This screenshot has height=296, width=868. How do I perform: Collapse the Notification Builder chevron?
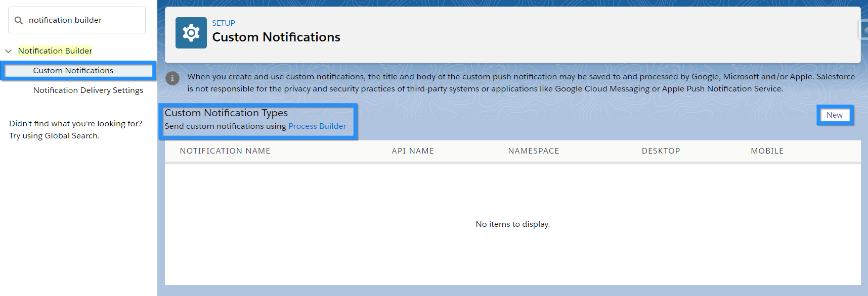[9, 51]
